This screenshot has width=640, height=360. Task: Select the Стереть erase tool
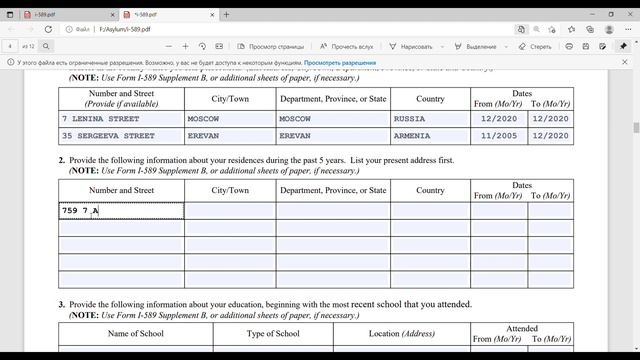(x=535, y=47)
